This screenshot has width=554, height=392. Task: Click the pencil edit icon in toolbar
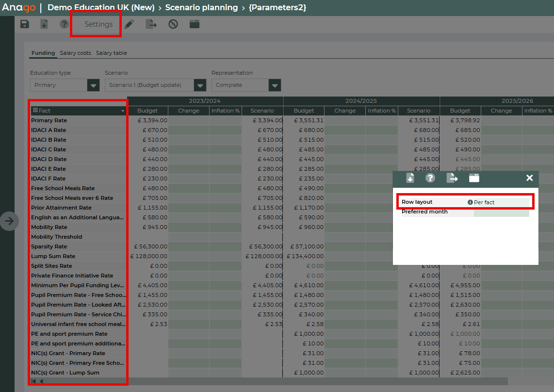[129, 24]
